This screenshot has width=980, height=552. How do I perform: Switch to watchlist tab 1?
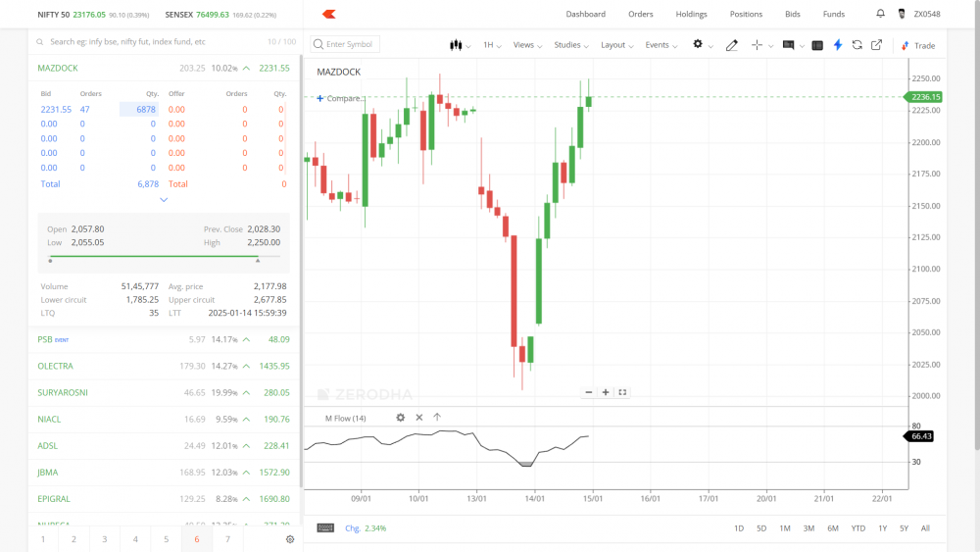click(43, 539)
